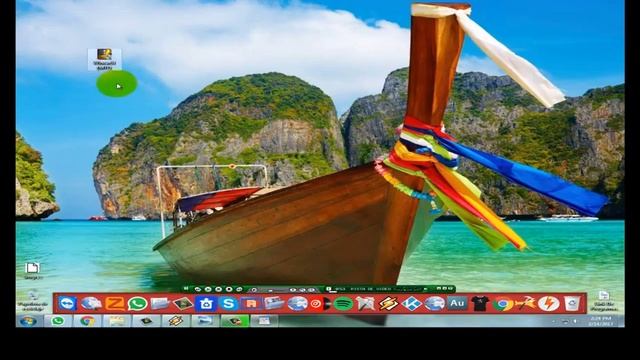
Task: Launch Spotify from the dock
Action: (x=343, y=303)
